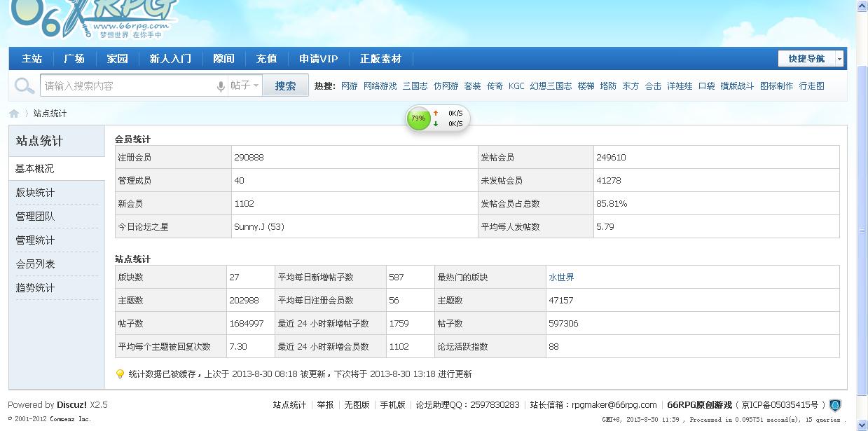Click the Sunny.J (53) cell

(354, 227)
